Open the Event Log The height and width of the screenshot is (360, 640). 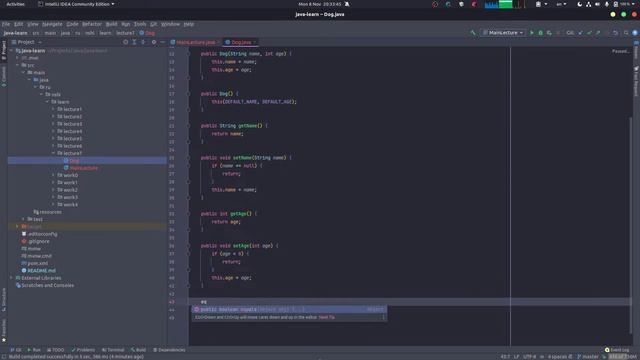point(617,350)
